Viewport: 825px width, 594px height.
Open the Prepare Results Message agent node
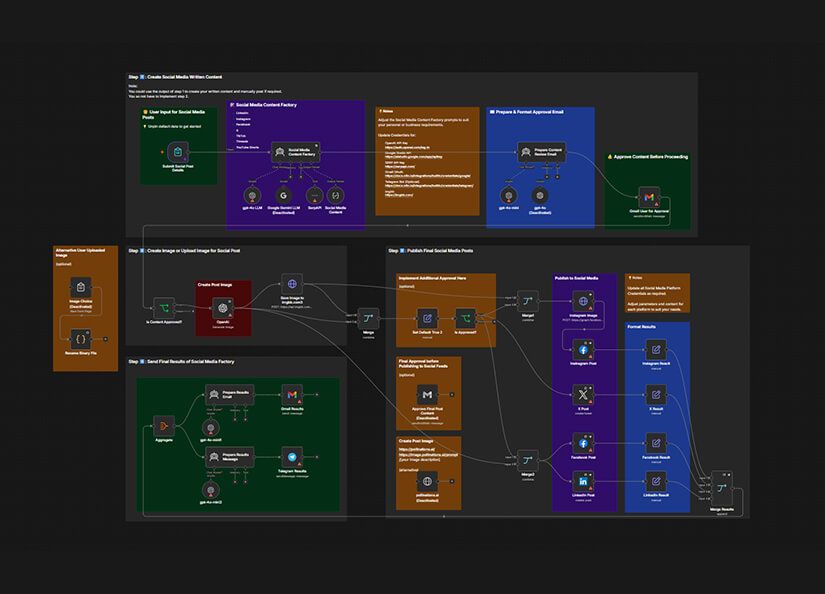click(229, 457)
